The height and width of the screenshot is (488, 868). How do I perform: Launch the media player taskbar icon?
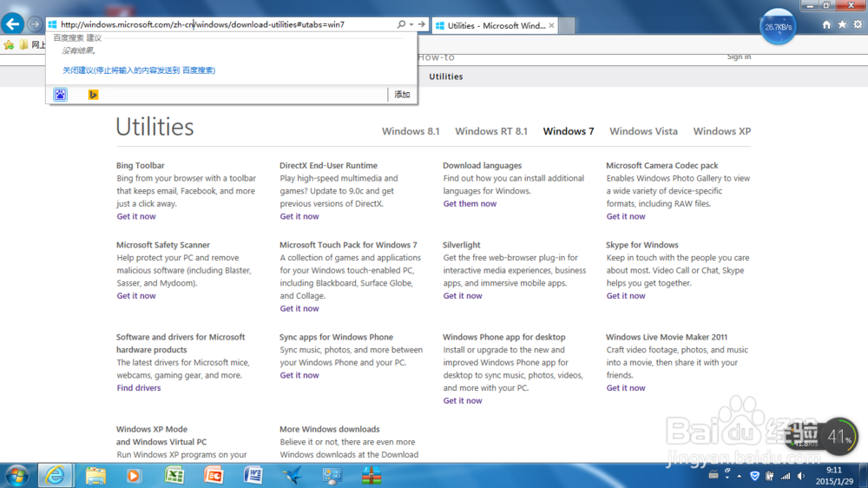[134, 476]
